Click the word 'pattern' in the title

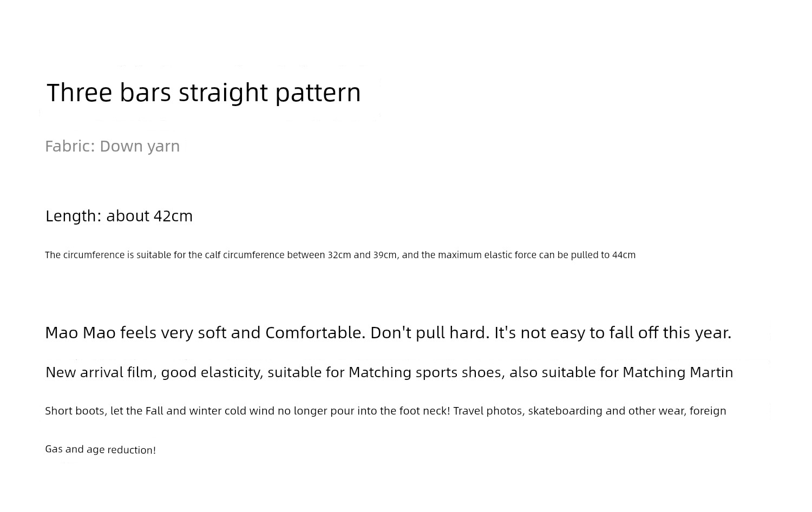(318, 94)
